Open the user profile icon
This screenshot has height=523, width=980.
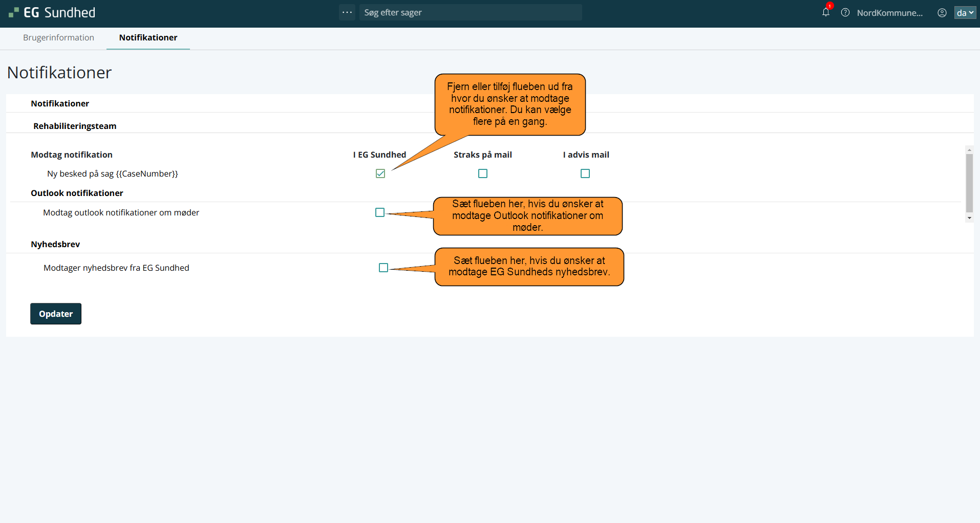coord(942,13)
